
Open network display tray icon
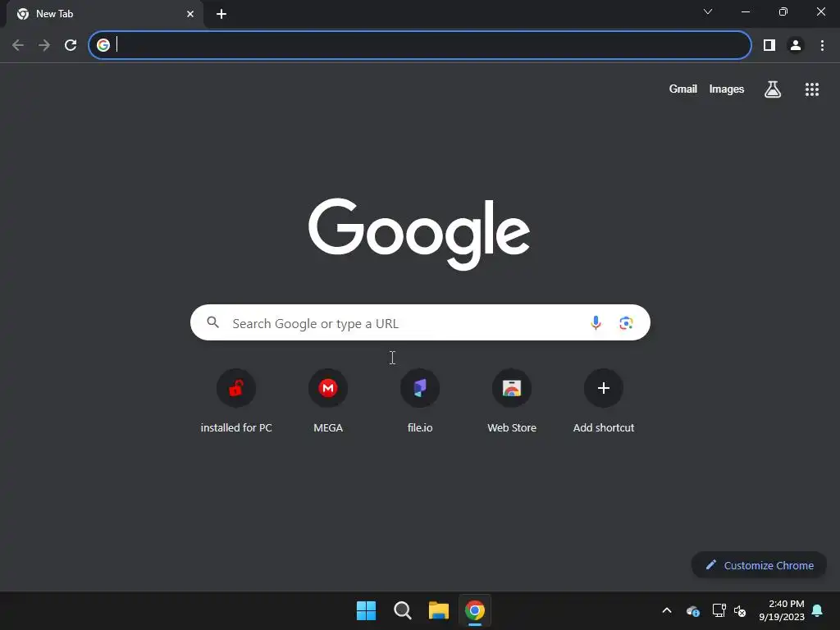point(719,610)
